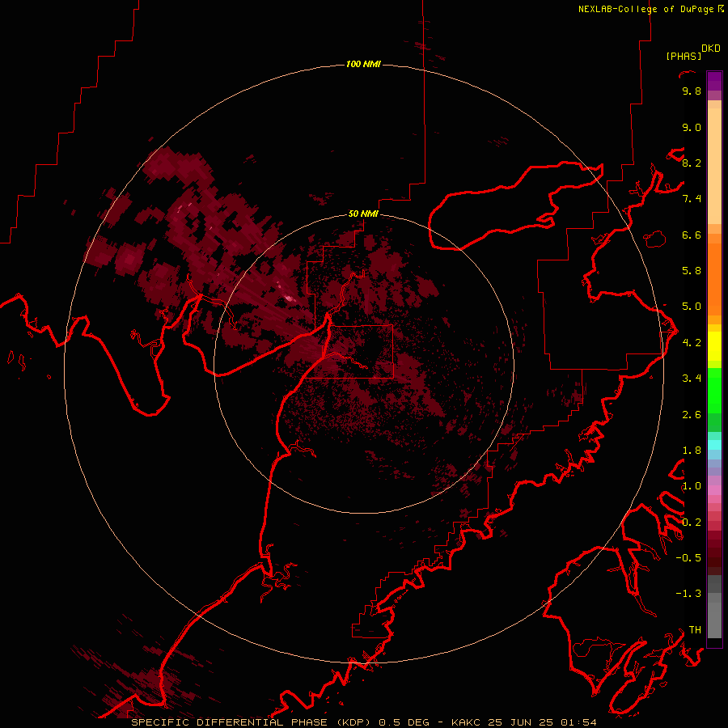Select the "9.8" color scale value
The image size is (728, 728).
[692, 91]
